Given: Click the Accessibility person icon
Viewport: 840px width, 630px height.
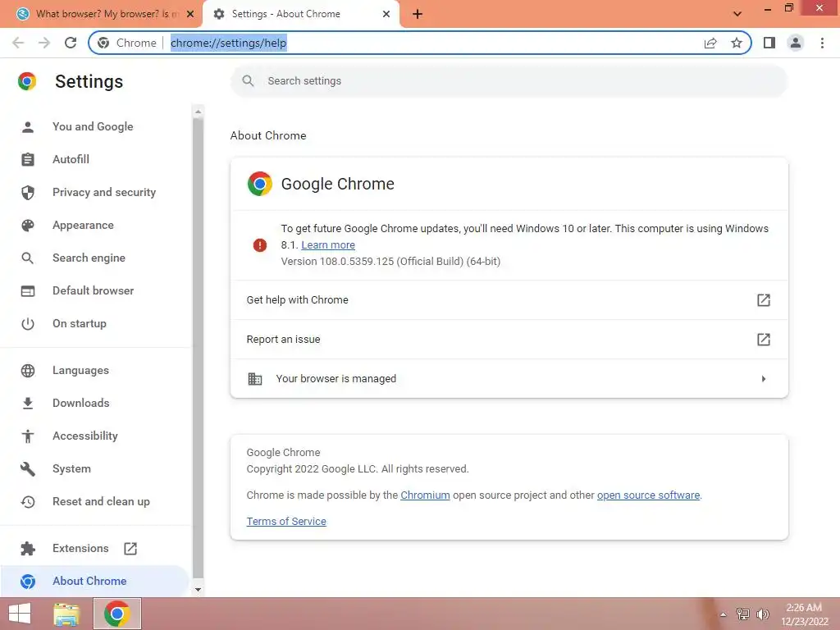Looking at the screenshot, I should pos(27,436).
